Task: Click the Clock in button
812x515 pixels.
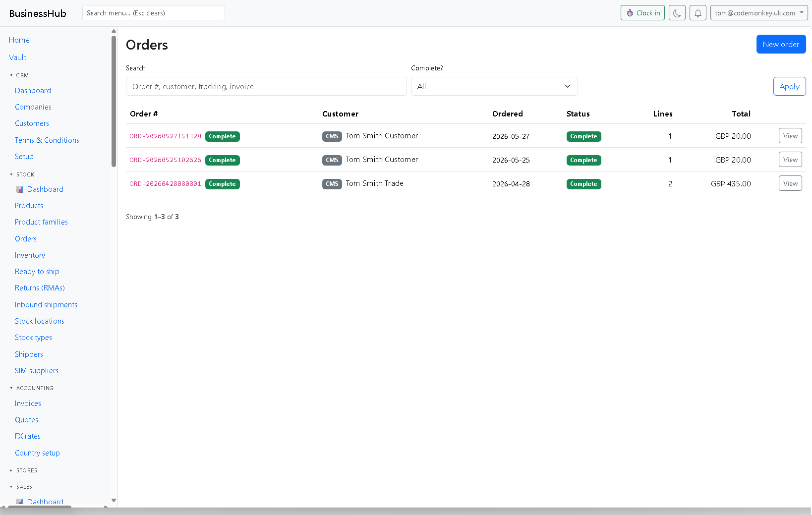Action: coord(642,13)
